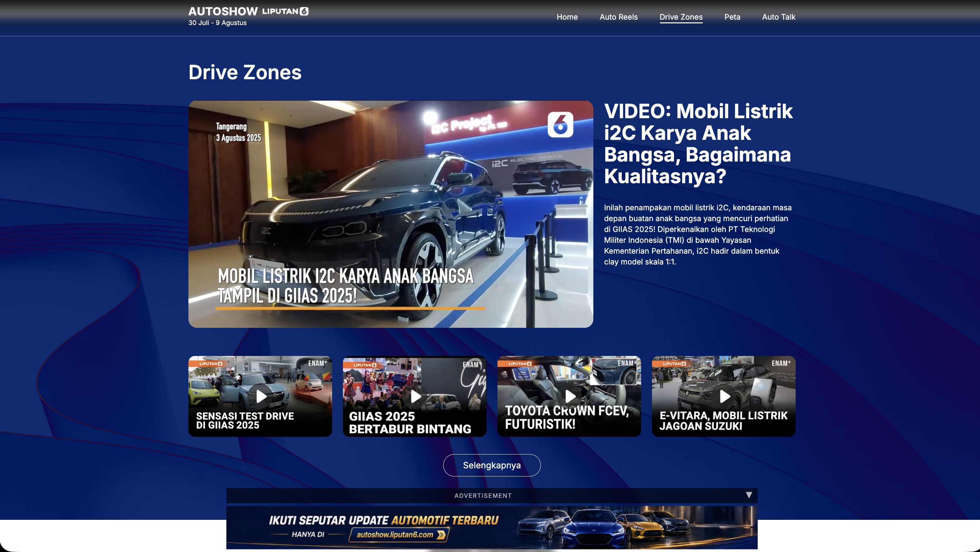Select the Drive Zones nav item
The width and height of the screenshot is (980, 552).
[681, 17]
